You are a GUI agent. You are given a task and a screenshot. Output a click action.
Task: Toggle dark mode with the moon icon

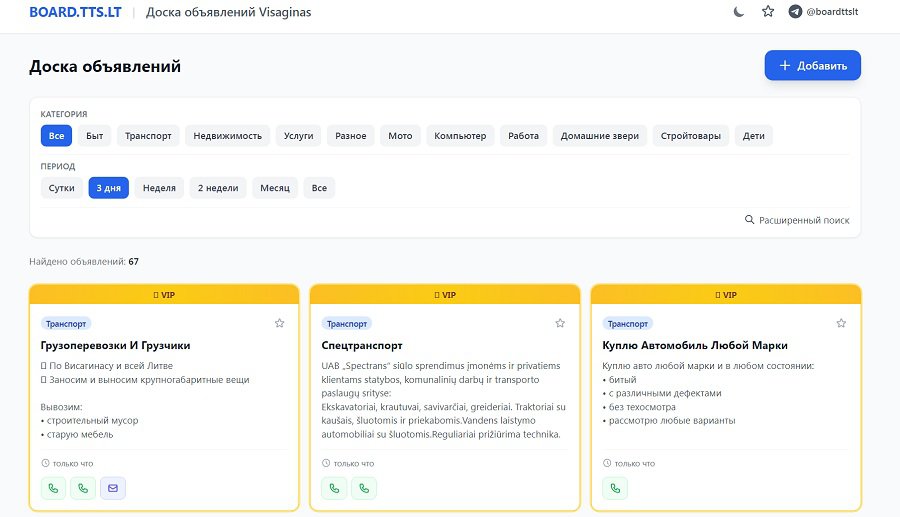click(x=739, y=12)
